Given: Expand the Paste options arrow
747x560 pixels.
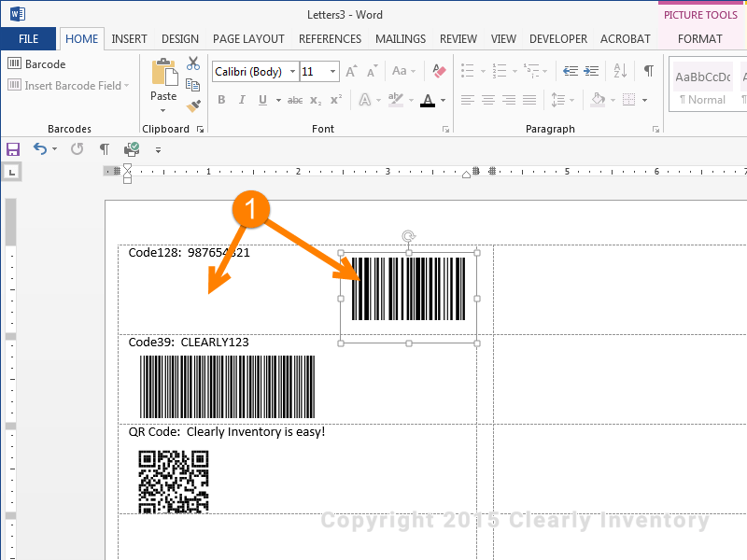Looking at the screenshot, I should pos(162,110).
